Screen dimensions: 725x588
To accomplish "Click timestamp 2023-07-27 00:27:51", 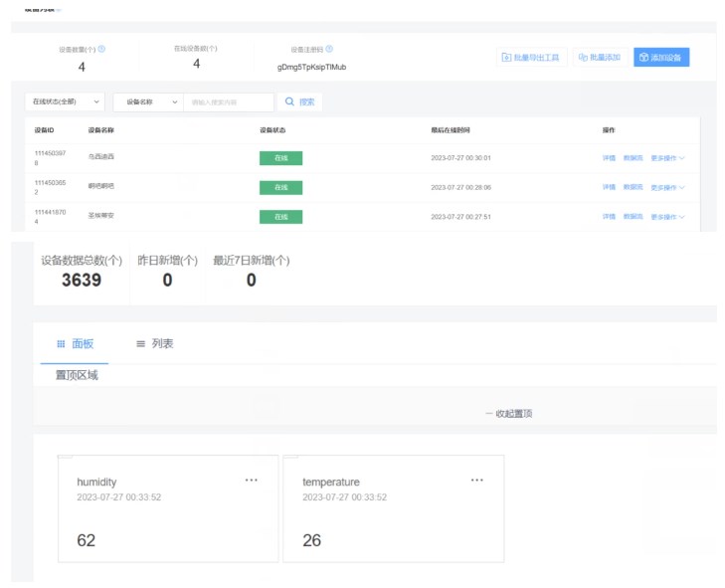I will (461, 217).
